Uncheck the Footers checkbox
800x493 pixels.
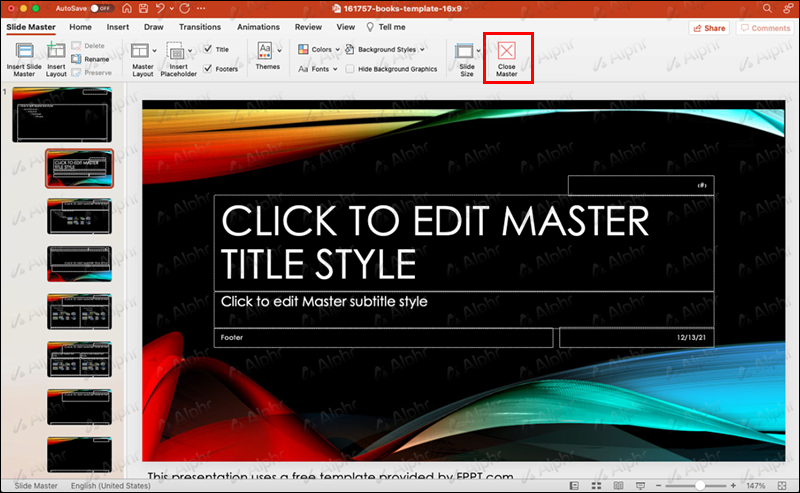coord(207,69)
